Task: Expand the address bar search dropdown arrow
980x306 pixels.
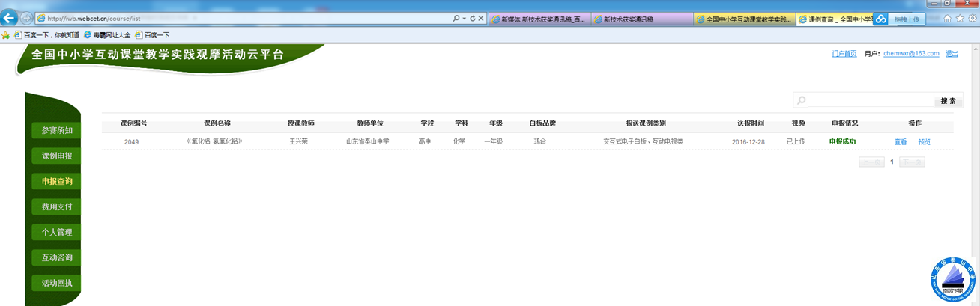Action: 464,19
